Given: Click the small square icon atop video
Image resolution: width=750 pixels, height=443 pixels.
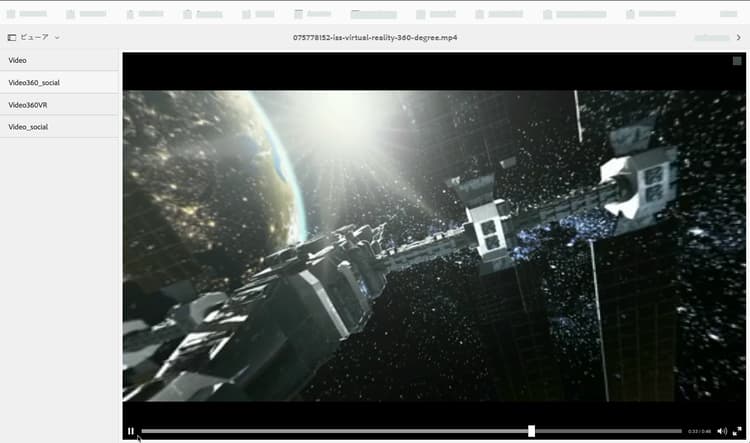Looking at the screenshot, I should (737, 61).
